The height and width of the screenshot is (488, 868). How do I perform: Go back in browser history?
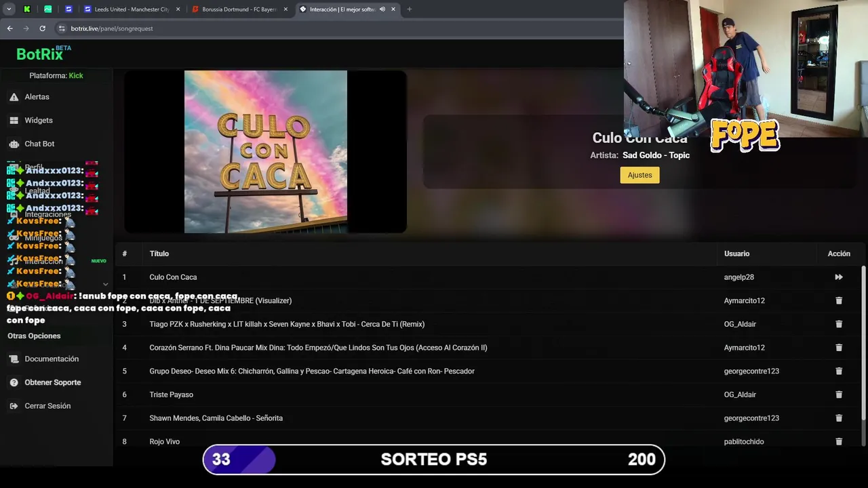9,28
